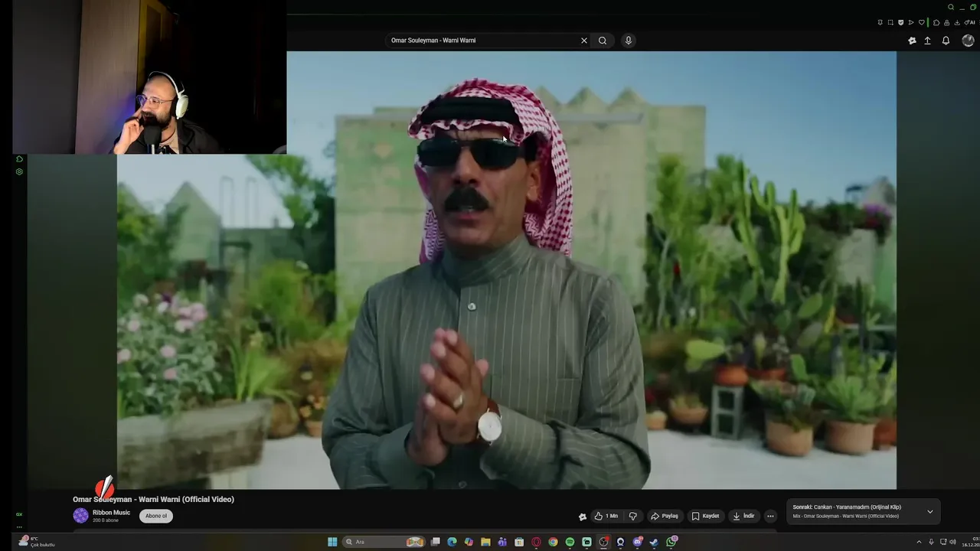Click the green sidebar icon below the webcam
Image resolution: width=980 pixels, height=551 pixels.
(19, 159)
